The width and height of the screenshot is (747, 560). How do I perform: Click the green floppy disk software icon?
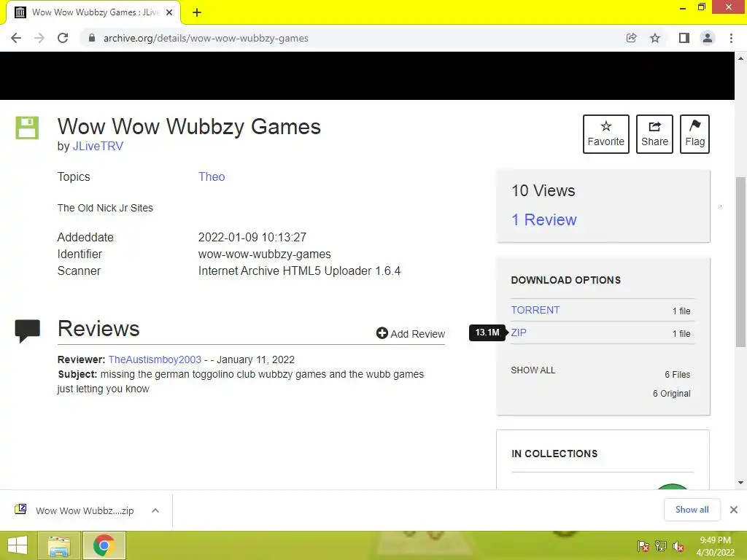coord(27,128)
